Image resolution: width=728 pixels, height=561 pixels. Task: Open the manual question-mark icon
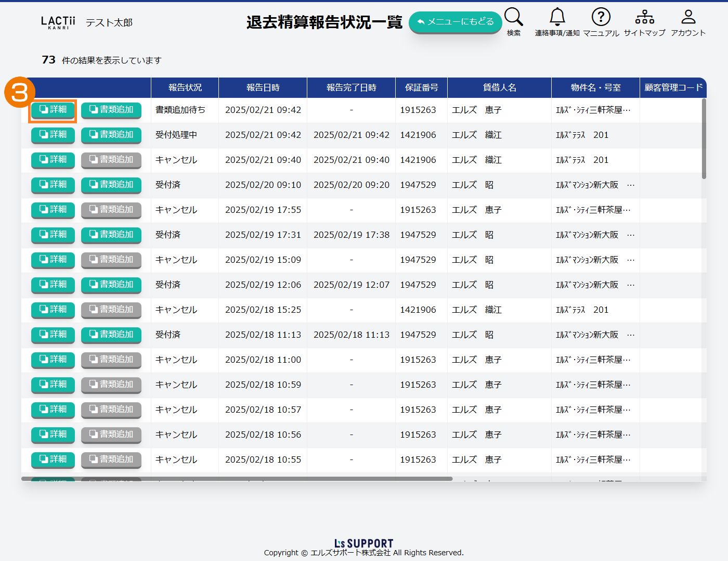(x=601, y=17)
